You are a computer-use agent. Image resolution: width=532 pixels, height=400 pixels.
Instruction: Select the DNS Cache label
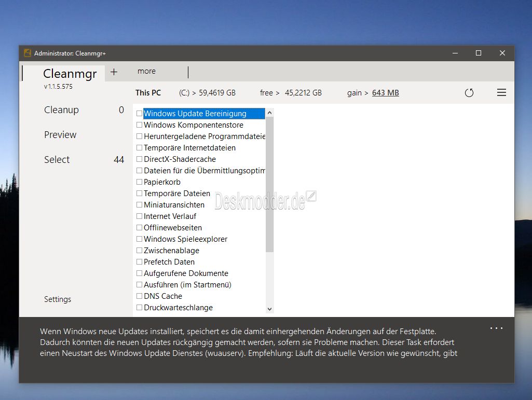pos(163,296)
